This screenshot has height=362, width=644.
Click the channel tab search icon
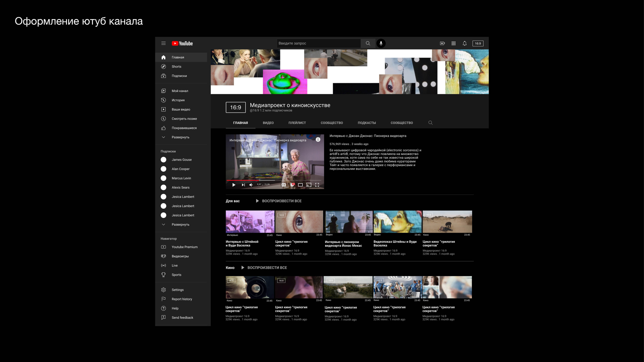(x=430, y=123)
